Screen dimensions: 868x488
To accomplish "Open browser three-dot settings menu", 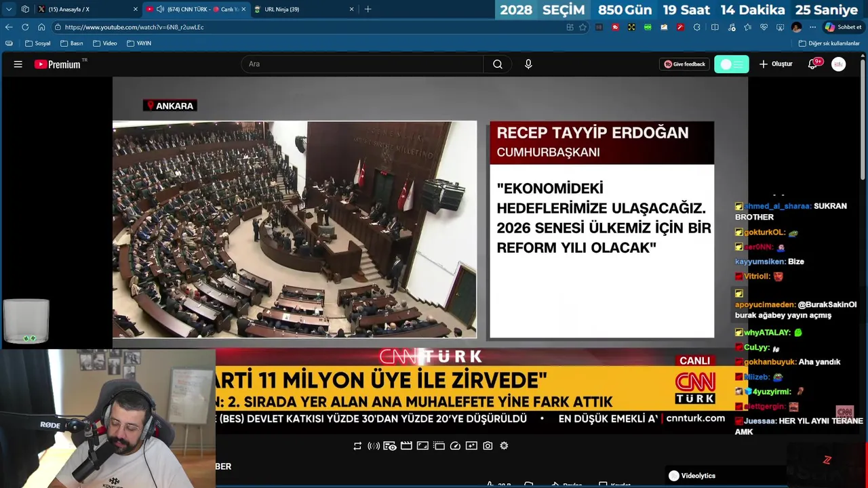I will [812, 27].
